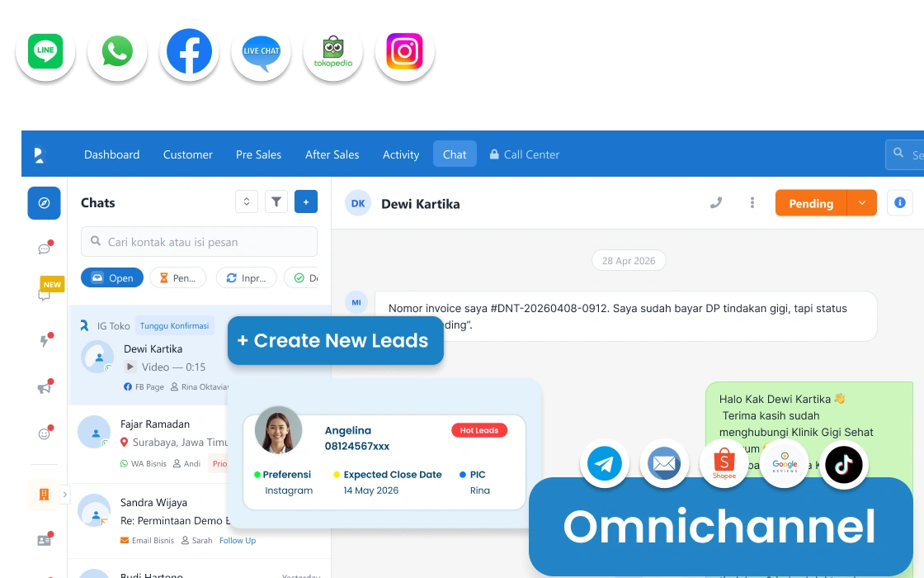Open the chat bubbles sidebar icon
The image size is (924, 578).
(x=45, y=249)
